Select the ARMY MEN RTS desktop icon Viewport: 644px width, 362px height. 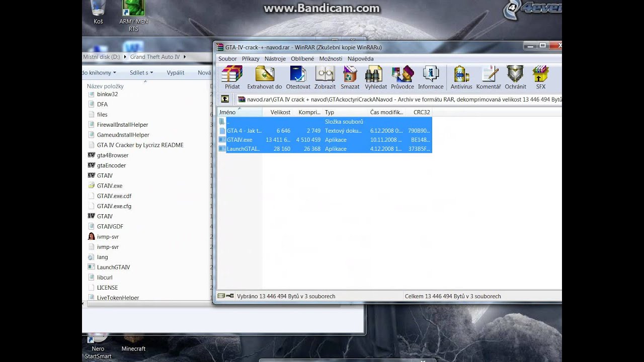(133, 16)
